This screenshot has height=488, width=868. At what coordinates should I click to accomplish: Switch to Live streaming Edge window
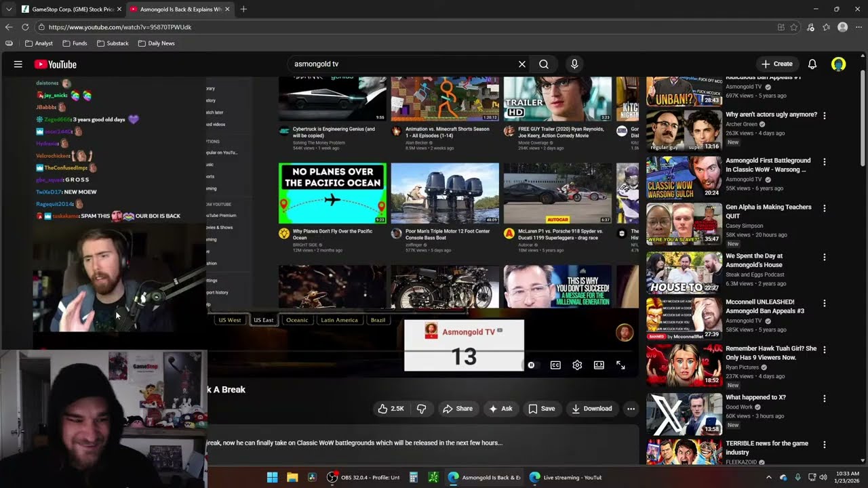point(565,477)
